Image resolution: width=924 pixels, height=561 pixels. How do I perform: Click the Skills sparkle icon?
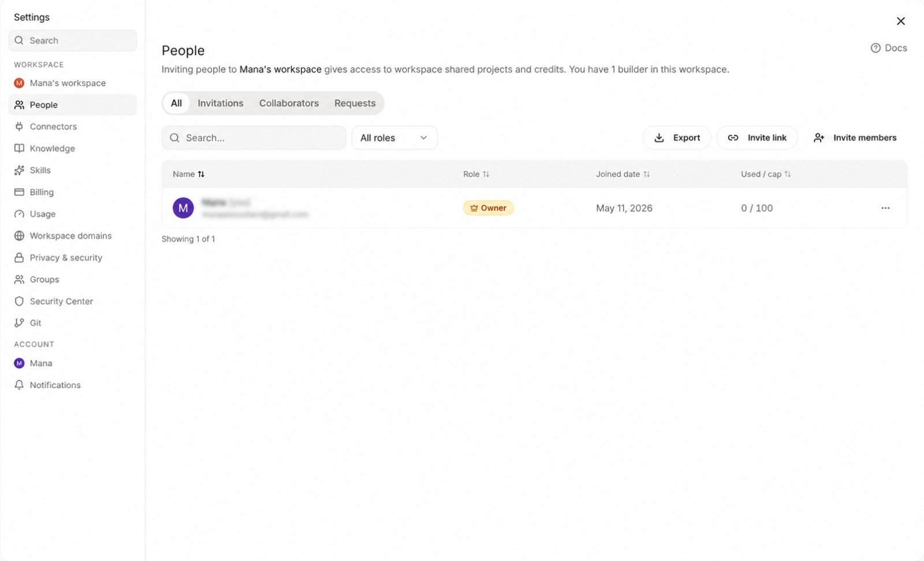19,170
